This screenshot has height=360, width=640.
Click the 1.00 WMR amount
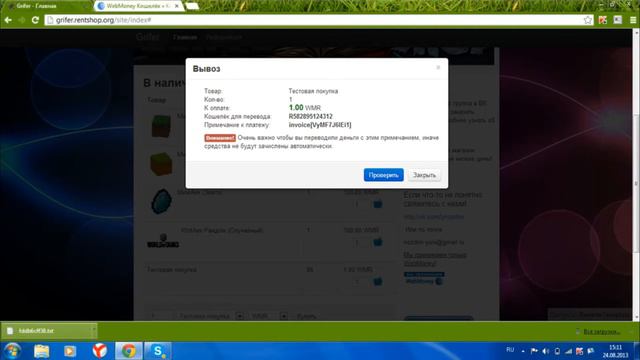(x=304, y=108)
